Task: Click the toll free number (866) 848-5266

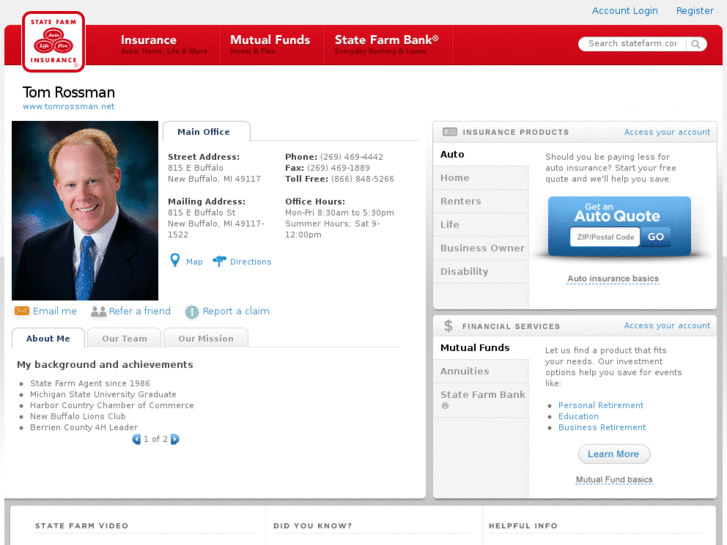Action: pyautogui.click(x=363, y=179)
